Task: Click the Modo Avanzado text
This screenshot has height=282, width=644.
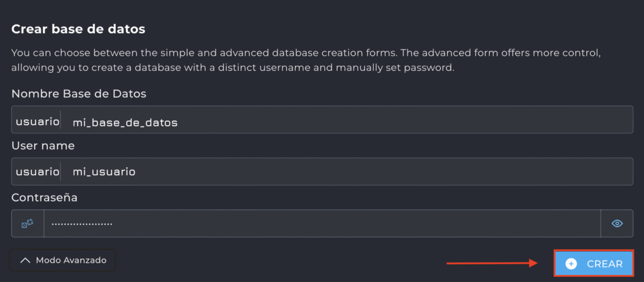Action: [x=71, y=260]
